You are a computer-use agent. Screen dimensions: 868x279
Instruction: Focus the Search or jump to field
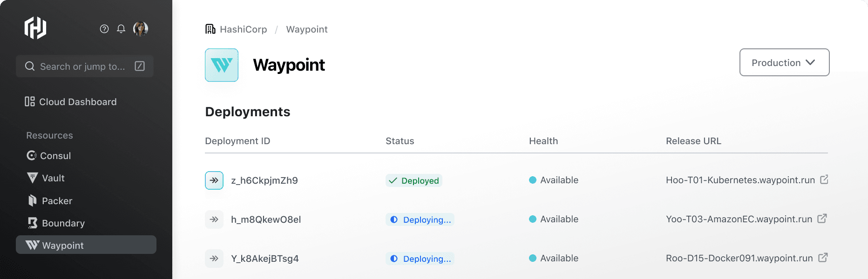[85, 66]
